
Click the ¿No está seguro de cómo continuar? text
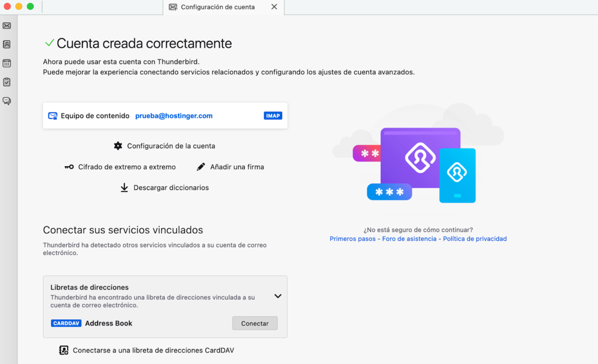[x=418, y=230]
